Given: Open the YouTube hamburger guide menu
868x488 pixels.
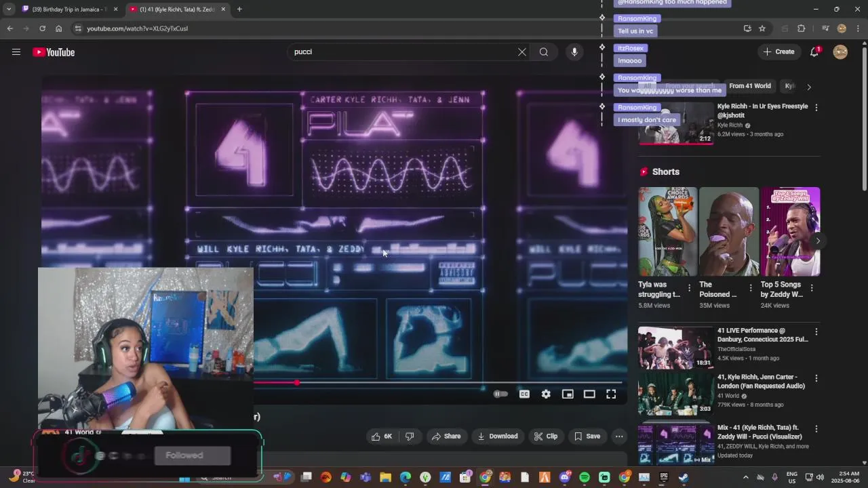Looking at the screenshot, I should [x=16, y=52].
